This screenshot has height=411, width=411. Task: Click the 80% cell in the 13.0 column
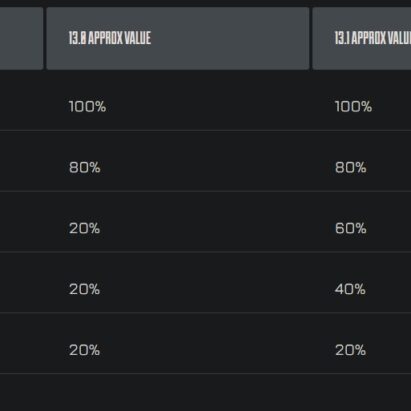pos(85,167)
